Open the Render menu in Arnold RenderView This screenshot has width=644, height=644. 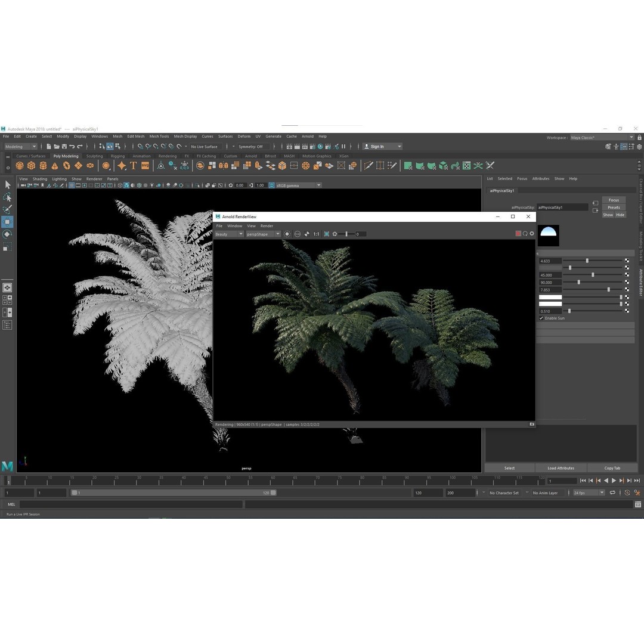point(267,226)
